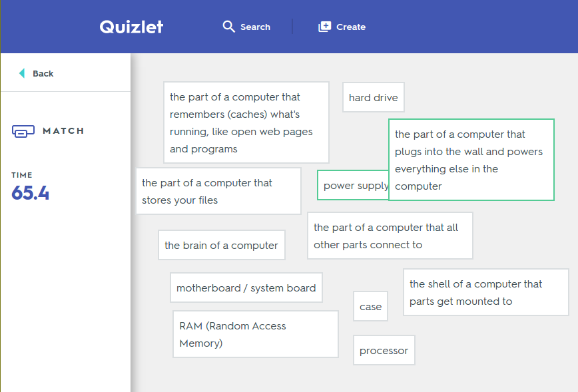578x392 pixels.
Task: Click the magnifying glass search icon
Action: coord(228,27)
